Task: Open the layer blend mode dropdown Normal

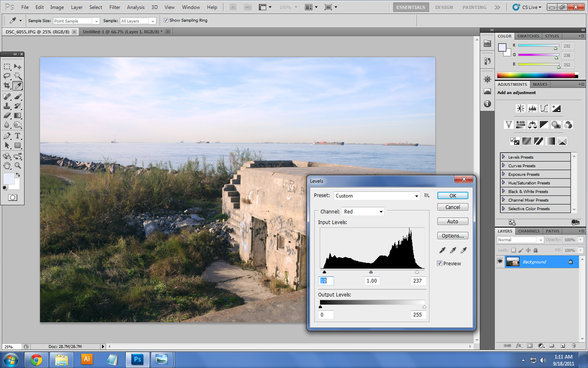Action: [x=520, y=240]
